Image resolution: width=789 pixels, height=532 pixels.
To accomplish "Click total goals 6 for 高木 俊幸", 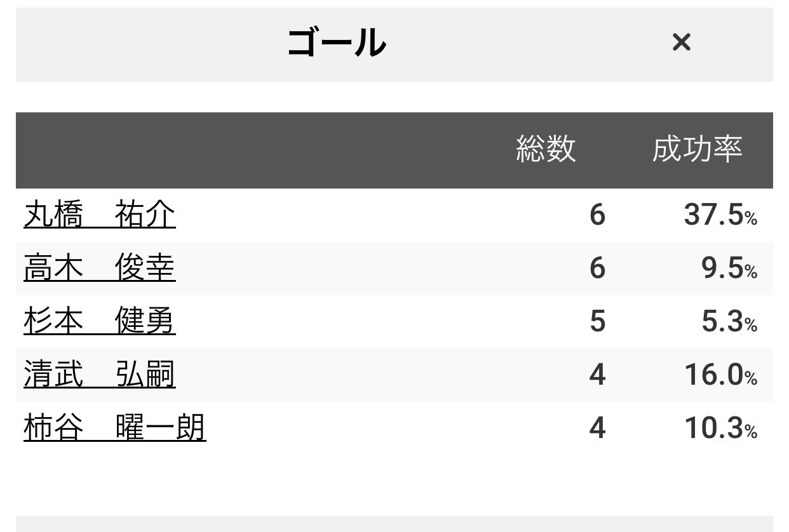I will point(597,269).
